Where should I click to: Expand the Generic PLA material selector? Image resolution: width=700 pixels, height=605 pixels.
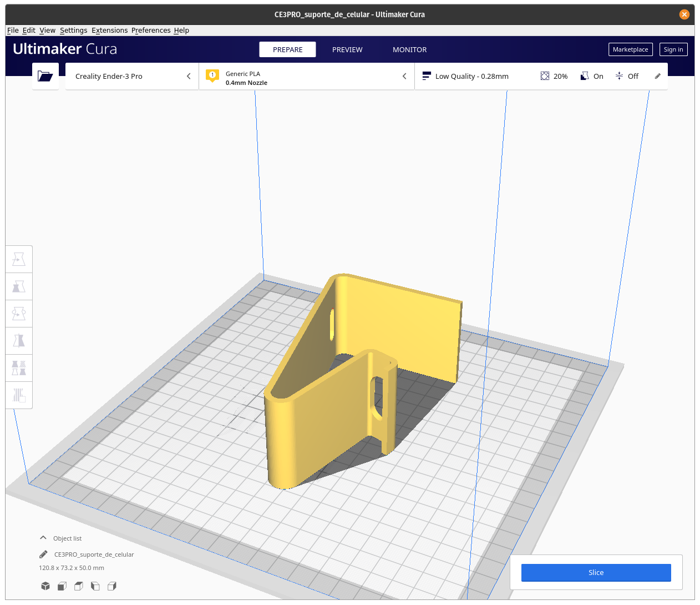pyautogui.click(x=307, y=76)
